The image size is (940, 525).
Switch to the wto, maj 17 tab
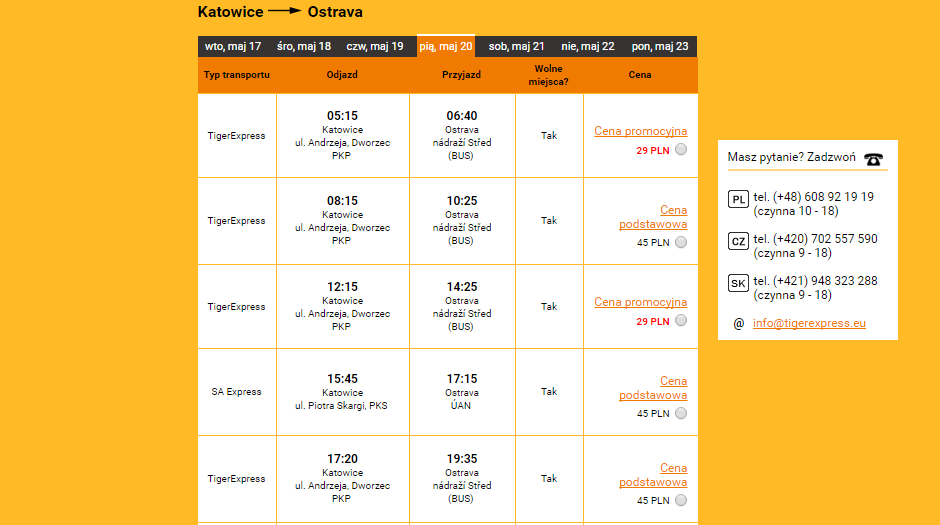click(233, 46)
